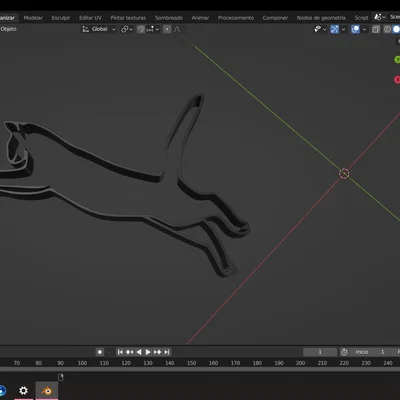The height and width of the screenshot is (400, 400).
Task: Open the proportional falloff curve menu
Action: coord(177,29)
